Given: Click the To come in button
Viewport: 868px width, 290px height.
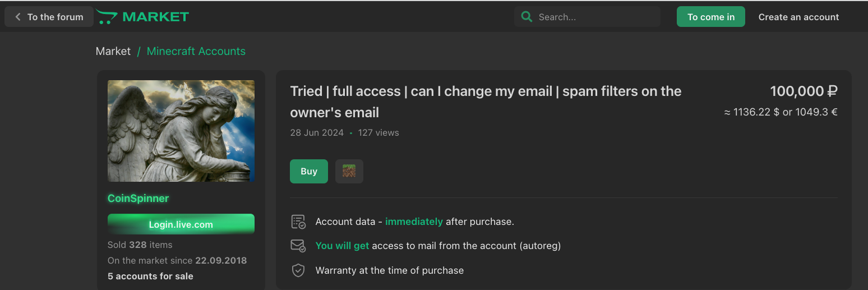Looking at the screenshot, I should tap(711, 17).
